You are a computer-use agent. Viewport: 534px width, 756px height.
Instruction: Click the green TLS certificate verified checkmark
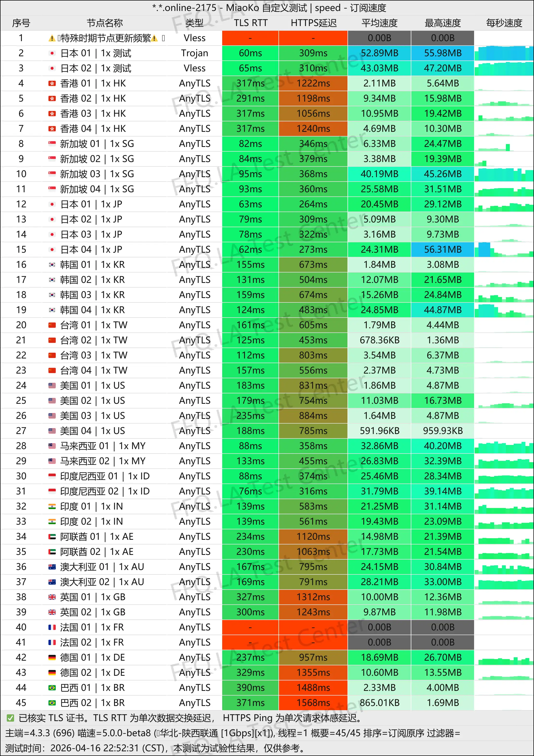click(x=10, y=718)
